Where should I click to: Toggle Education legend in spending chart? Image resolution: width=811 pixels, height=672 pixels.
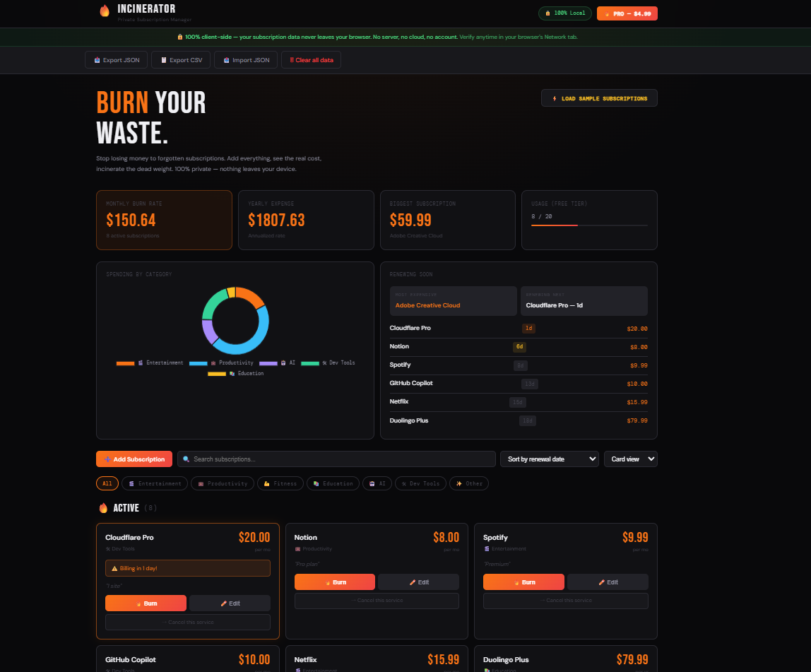(x=236, y=374)
